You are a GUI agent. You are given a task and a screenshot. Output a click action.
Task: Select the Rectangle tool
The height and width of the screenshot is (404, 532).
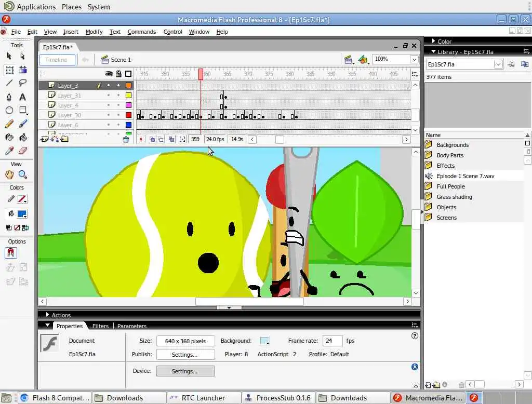point(23,110)
